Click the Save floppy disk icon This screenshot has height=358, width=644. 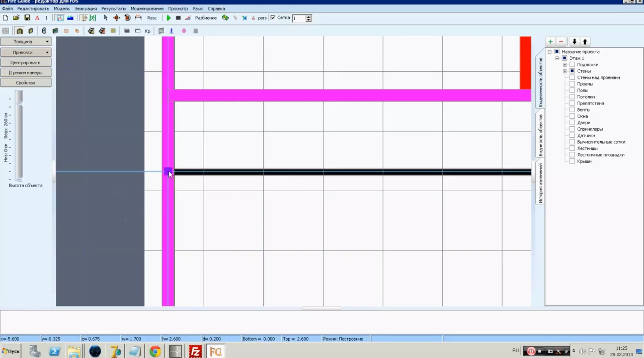[x=27, y=18]
